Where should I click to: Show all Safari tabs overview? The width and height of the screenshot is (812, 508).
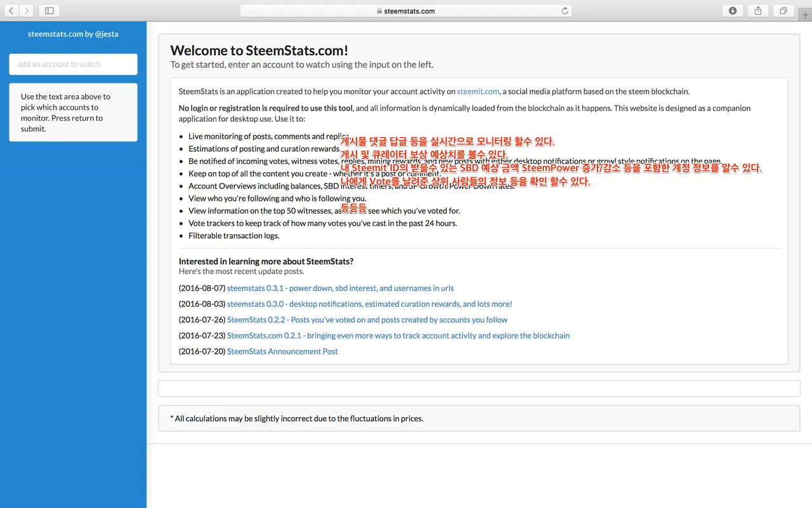783,11
